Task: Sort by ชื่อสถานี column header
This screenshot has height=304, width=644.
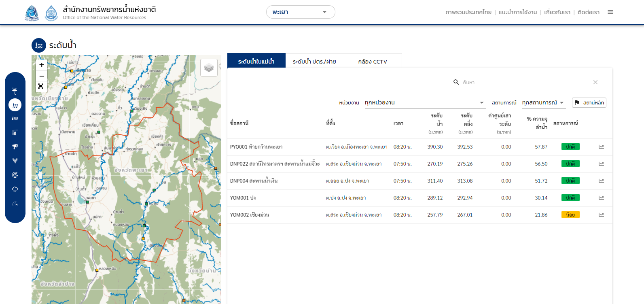Action: 239,123
